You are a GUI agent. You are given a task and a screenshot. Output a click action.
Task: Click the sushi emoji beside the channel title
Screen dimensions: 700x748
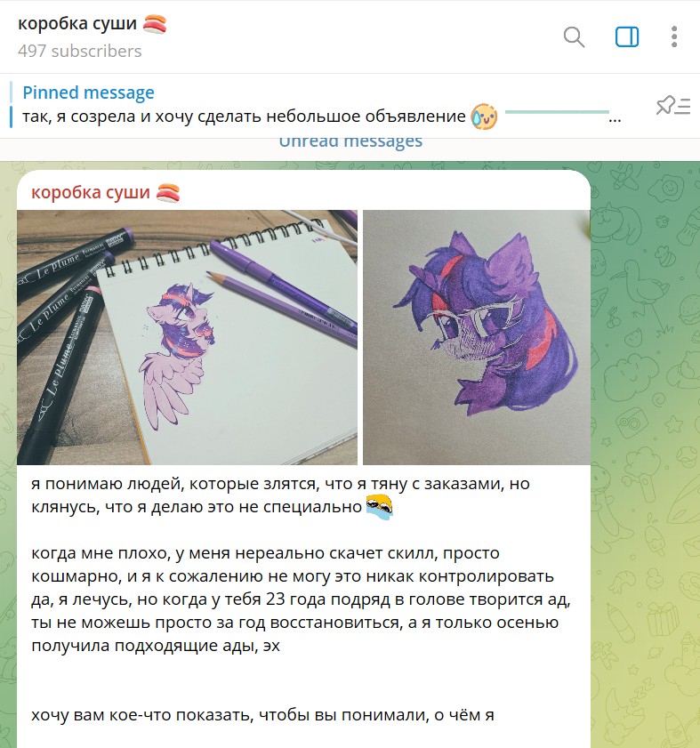pyautogui.click(x=155, y=24)
